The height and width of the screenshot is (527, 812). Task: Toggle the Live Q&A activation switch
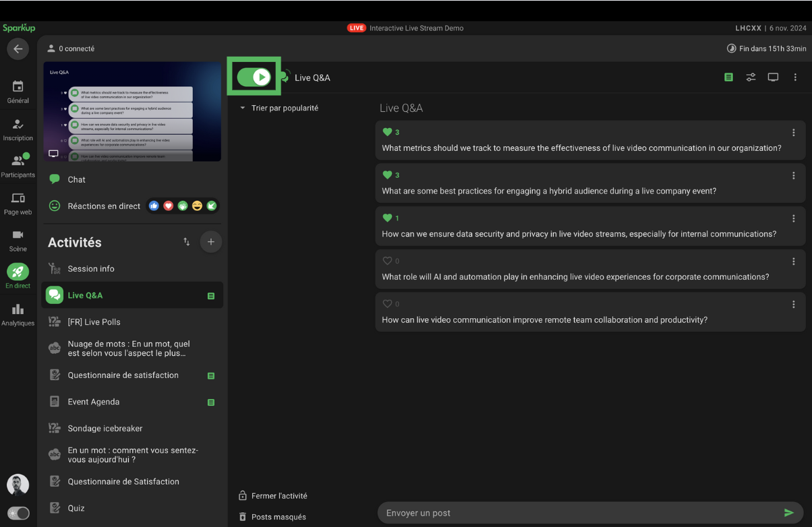(254, 77)
